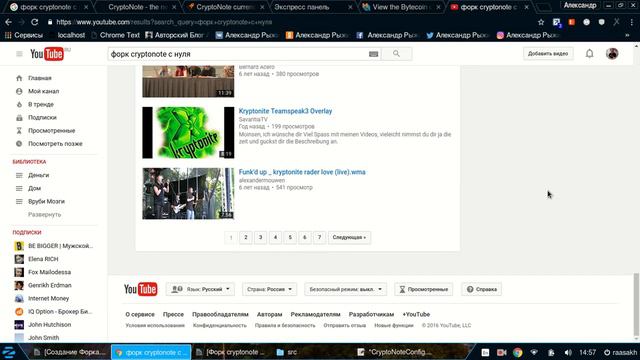Open the Kryptonite Teamspeak3 Overlay video title
The image size is (640, 360).
point(285,111)
